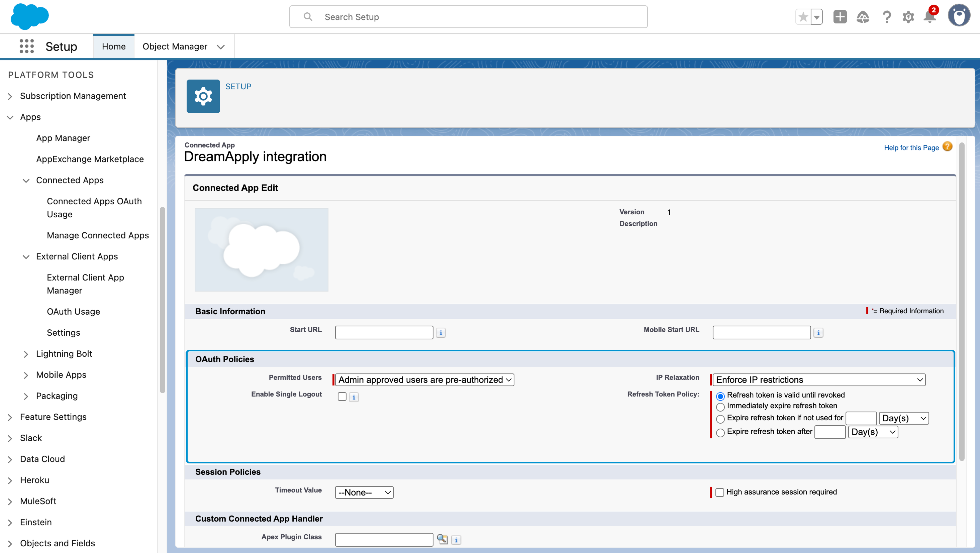The image size is (980, 553).
Task: Open Settings under External Client Apps
Action: [x=64, y=333]
